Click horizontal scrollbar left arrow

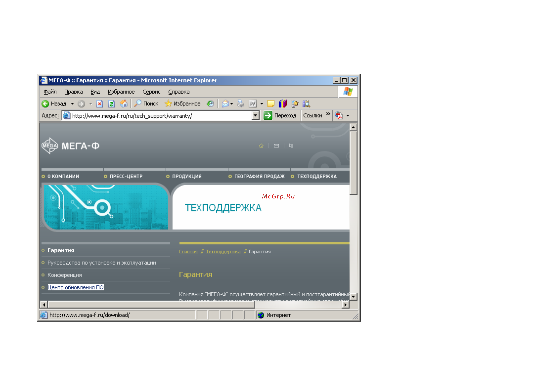pyautogui.click(x=44, y=305)
